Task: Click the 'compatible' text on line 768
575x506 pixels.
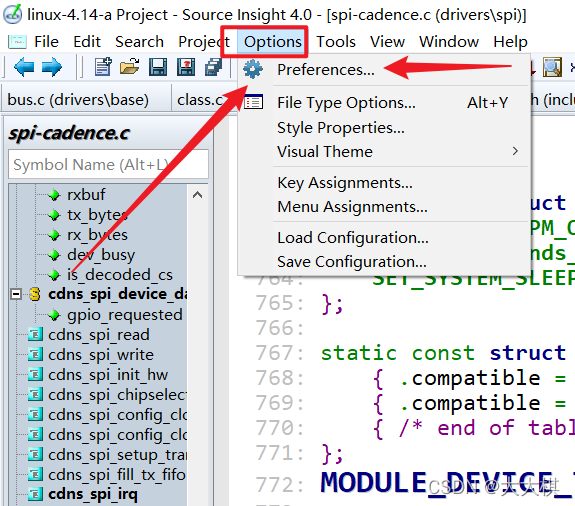Action: 476,378
